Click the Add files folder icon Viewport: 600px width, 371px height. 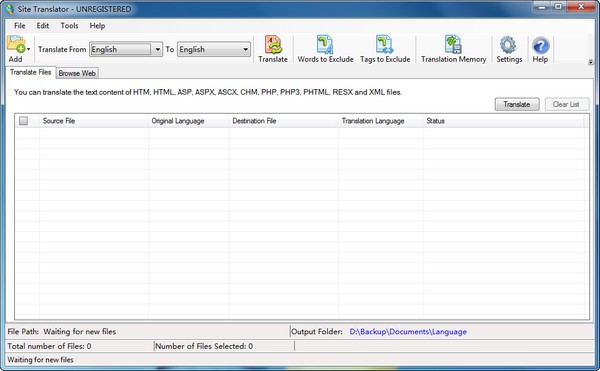click(16, 44)
